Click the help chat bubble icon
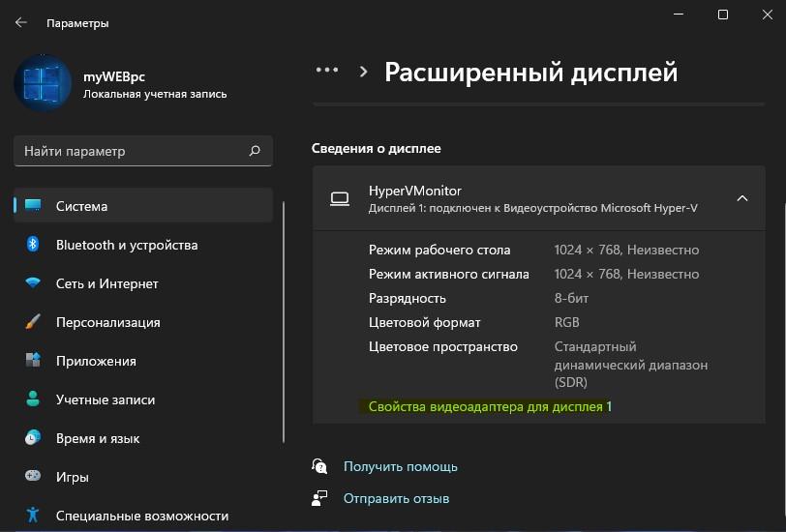The image size is (786, 532). [x=319, y=466]
